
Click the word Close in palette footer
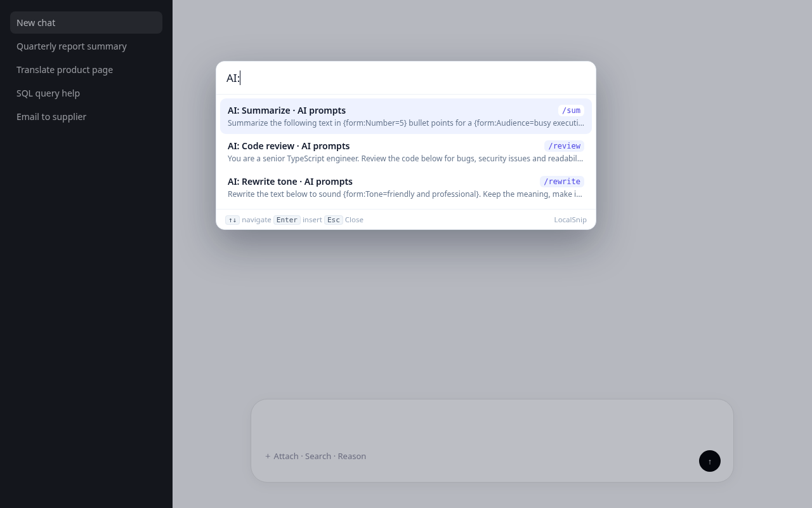coord(354,220)
